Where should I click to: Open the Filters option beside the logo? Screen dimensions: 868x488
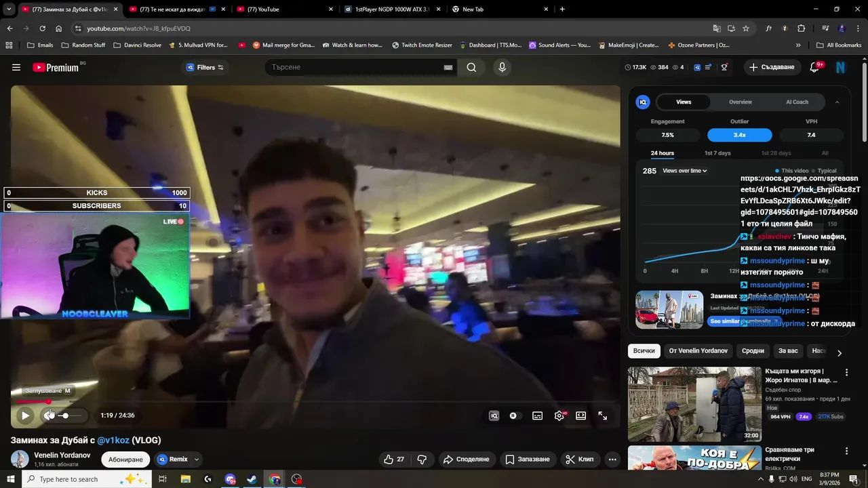[x=205, y=67]
